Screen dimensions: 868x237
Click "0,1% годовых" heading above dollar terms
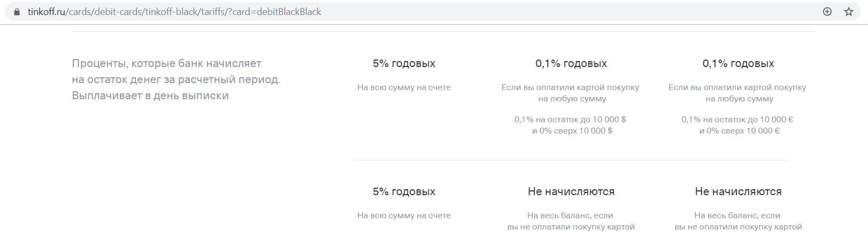pos(571,63)
